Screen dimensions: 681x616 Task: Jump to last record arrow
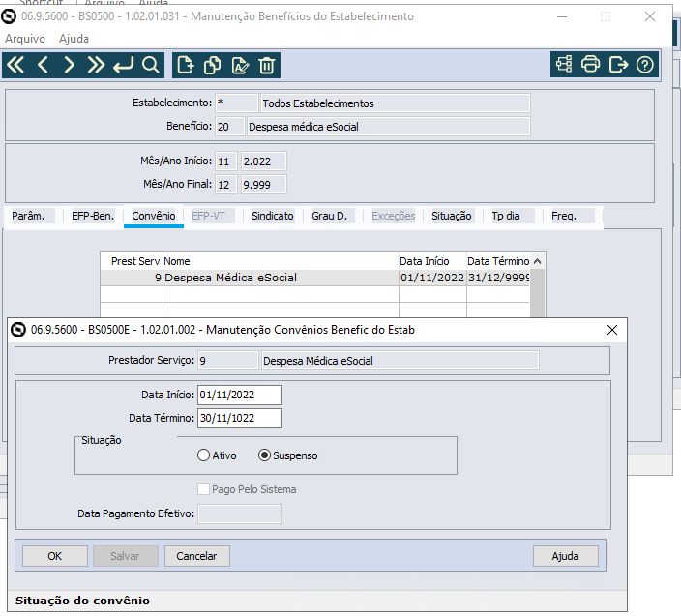[96, 65]
